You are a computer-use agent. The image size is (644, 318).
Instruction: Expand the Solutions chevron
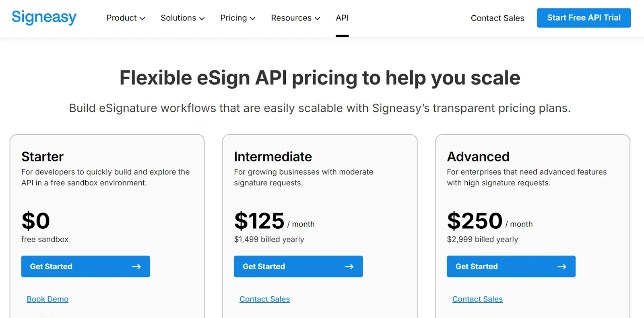[202, 18]
